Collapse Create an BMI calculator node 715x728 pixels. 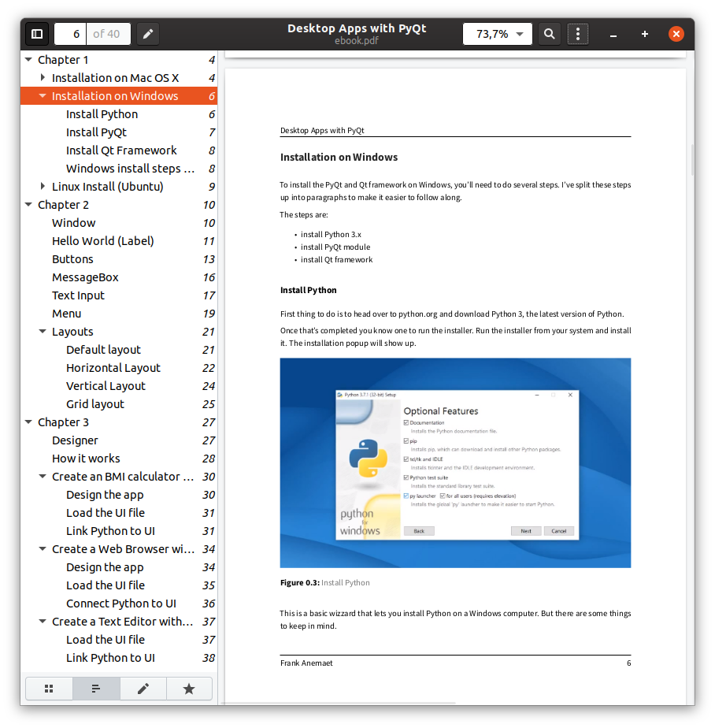point(43,477)
